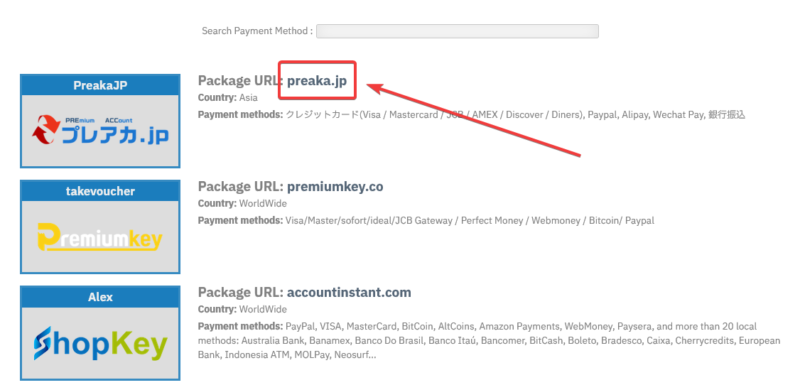Click the Payment methods text for preaka.jp
800x385 pixels.
471,115
